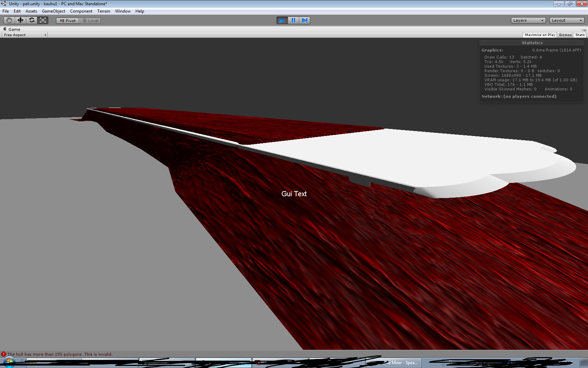Open the Layout dropdown
The width and height of the screenshot is (588, 368).
[566, 20]
